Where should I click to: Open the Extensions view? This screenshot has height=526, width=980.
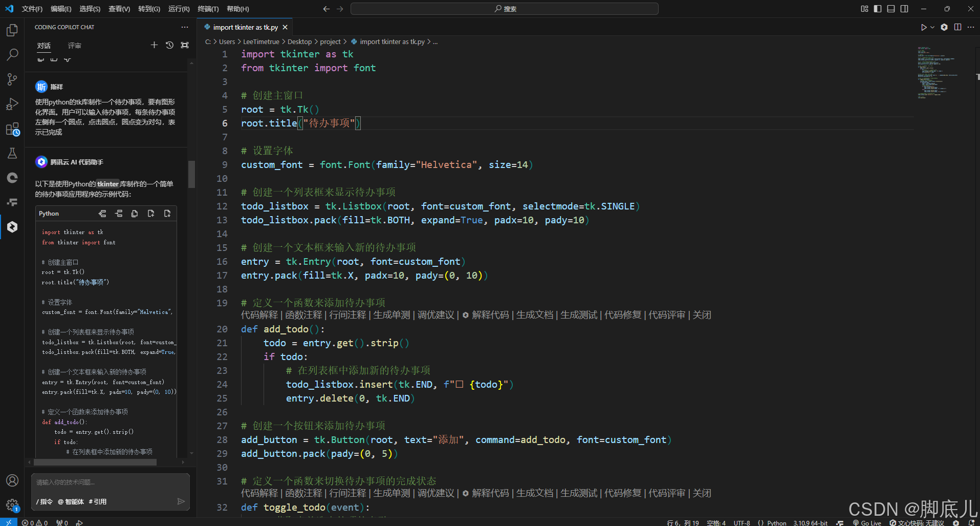(12, 129)
